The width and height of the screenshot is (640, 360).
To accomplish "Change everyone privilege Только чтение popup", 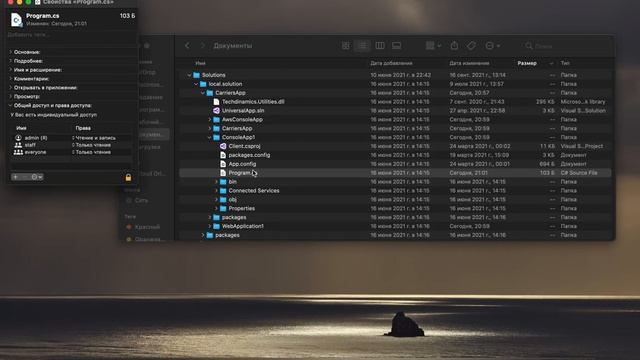I will coord(91,152).
